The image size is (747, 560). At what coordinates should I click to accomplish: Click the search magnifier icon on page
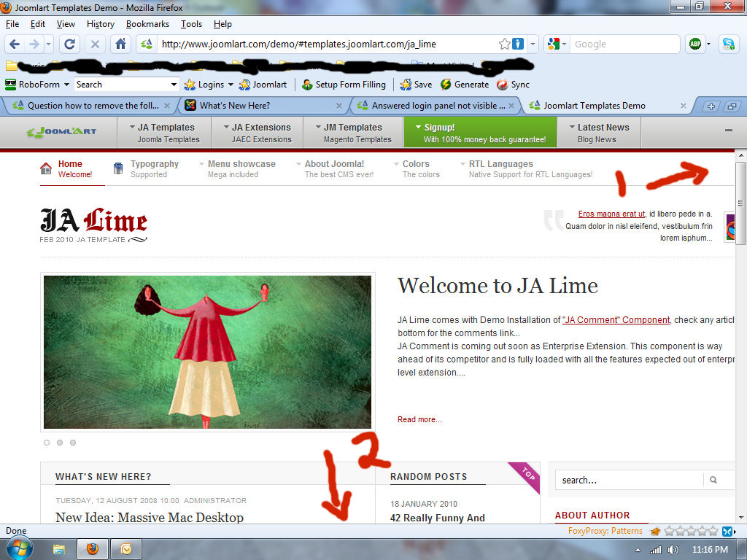(713, 480)
